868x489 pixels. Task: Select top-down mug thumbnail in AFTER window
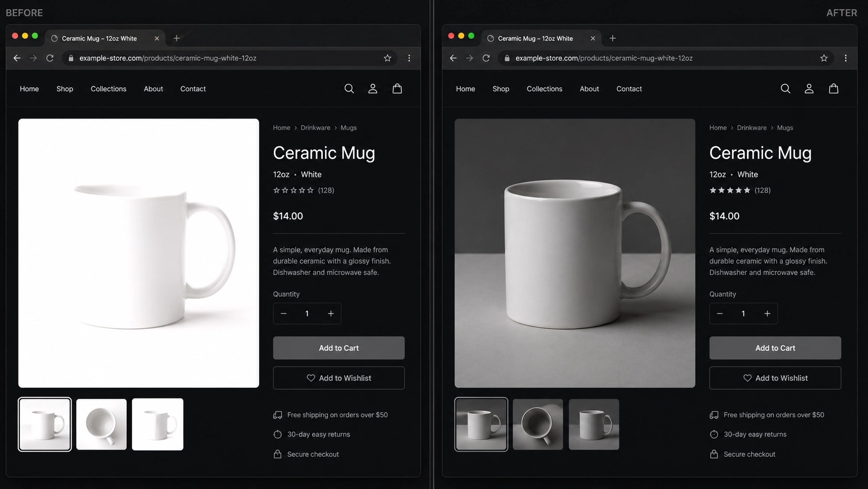(x=538, y=425)
